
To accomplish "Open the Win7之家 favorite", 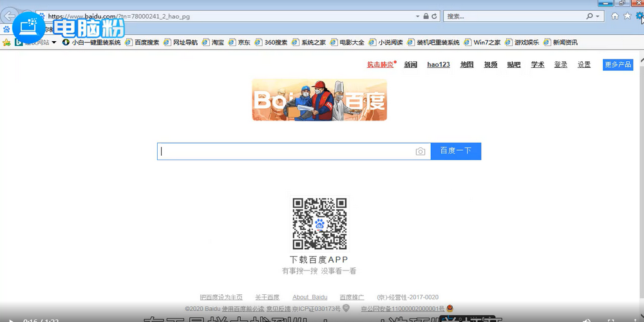I will coord(482,43).
